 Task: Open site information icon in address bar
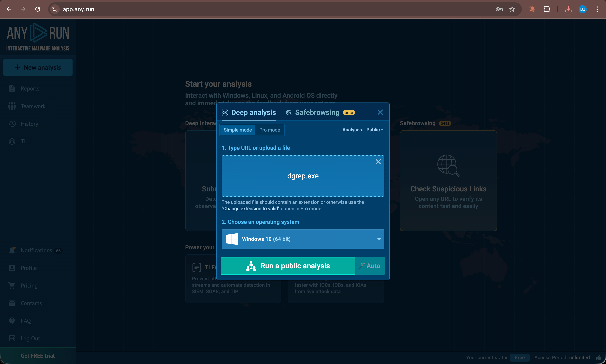[55, 9]
